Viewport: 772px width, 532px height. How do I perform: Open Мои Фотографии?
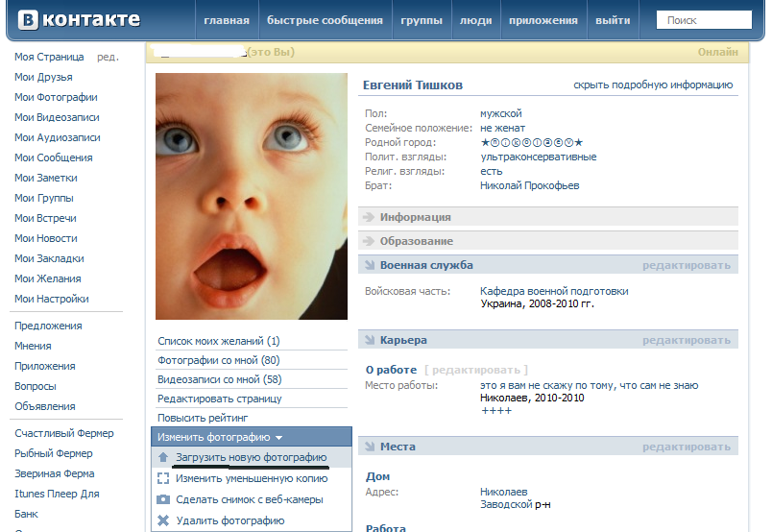point(56,97)
